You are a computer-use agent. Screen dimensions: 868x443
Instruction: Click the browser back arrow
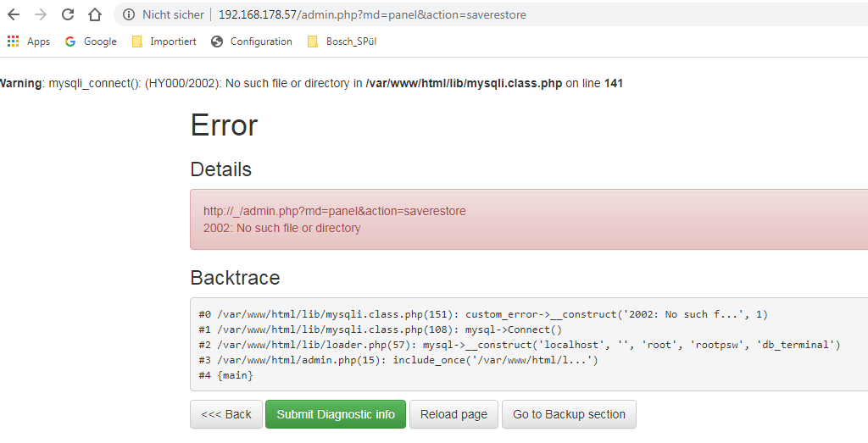click(x=14, y=14)
